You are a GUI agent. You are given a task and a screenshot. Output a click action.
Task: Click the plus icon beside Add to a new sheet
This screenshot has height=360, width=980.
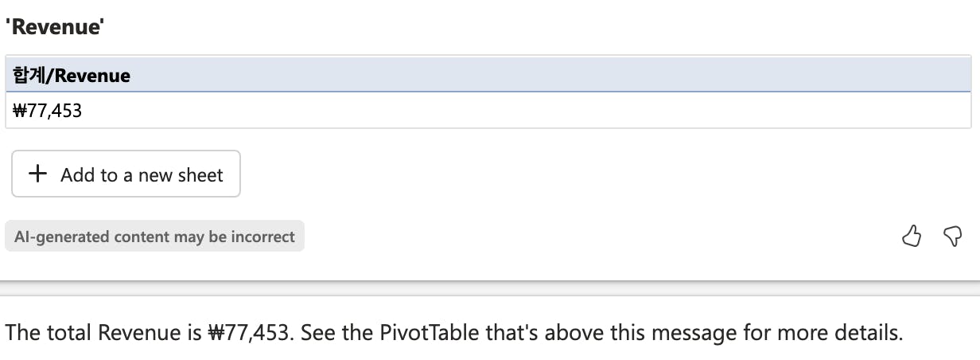point(37,174)
